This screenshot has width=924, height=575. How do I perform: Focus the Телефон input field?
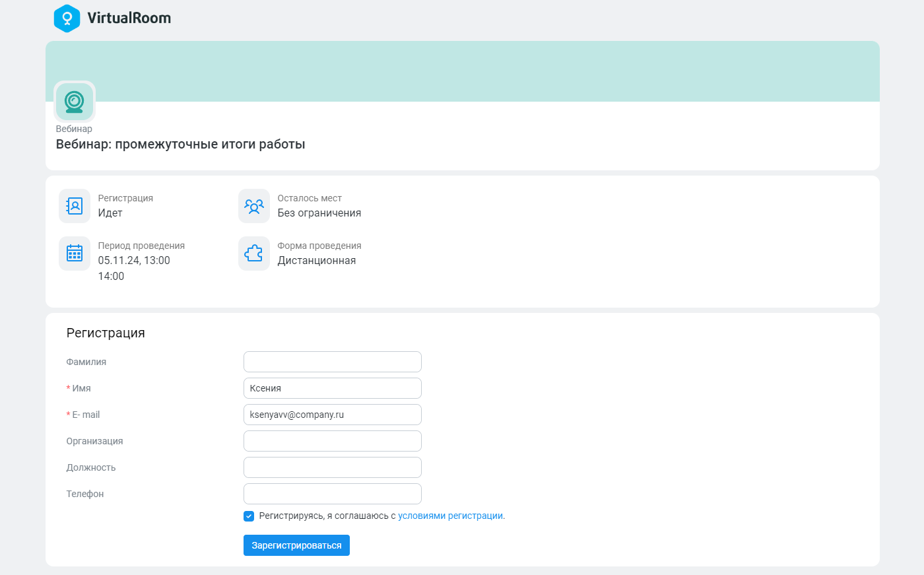point(333,494)
